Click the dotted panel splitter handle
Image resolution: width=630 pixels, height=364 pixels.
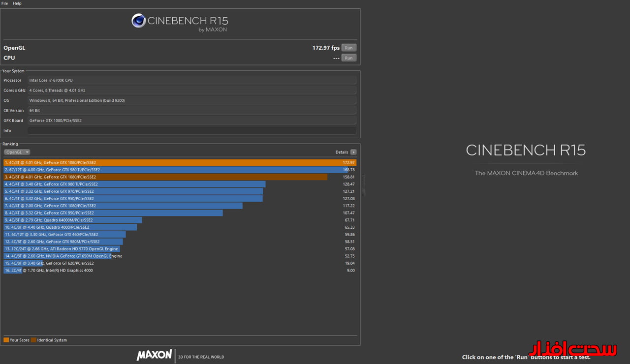(x=364, y=186)
